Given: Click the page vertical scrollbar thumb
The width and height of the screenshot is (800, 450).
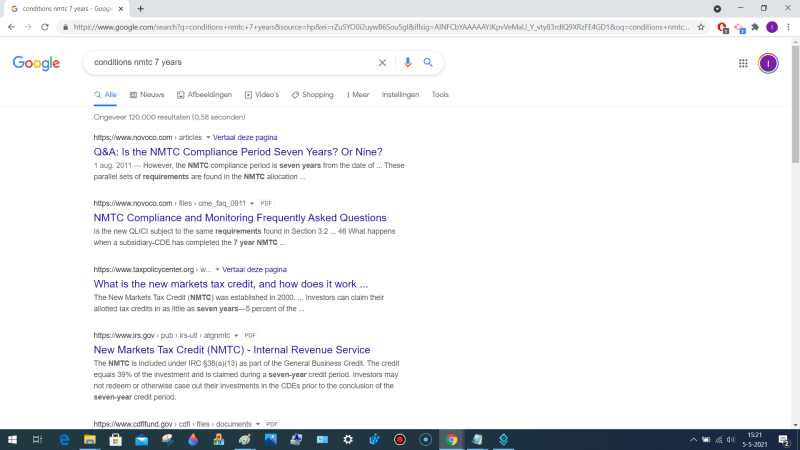Looking at the screenshot, I should [795, 105].
